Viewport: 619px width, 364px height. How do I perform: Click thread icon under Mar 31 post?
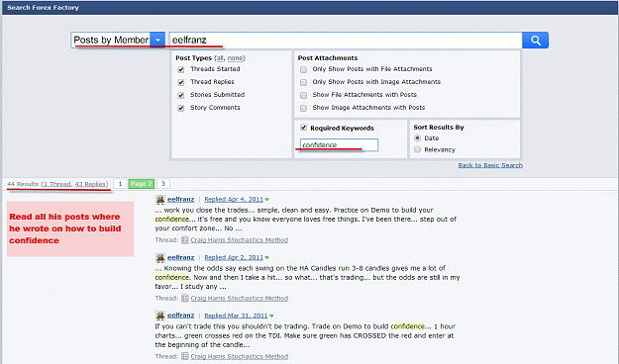185,356
